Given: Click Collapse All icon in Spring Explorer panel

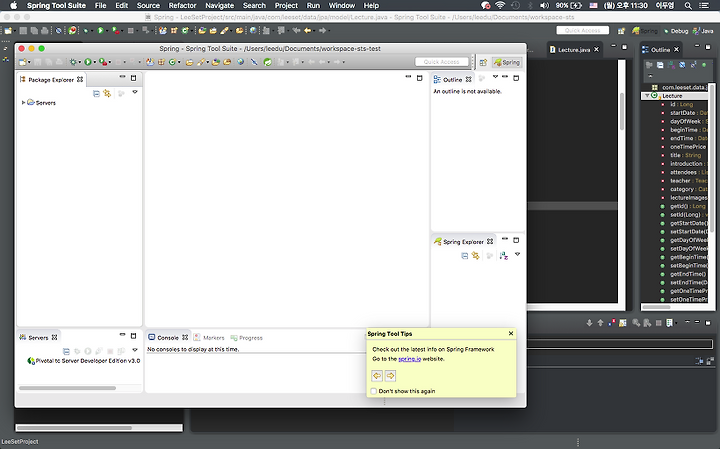Looking at the screenshot, I should coord(465,255).
